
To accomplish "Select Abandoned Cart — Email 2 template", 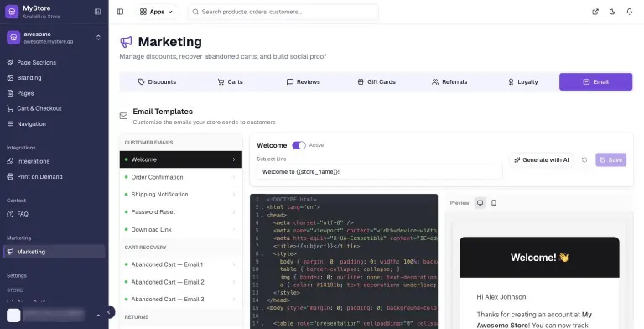I will 181,282.
